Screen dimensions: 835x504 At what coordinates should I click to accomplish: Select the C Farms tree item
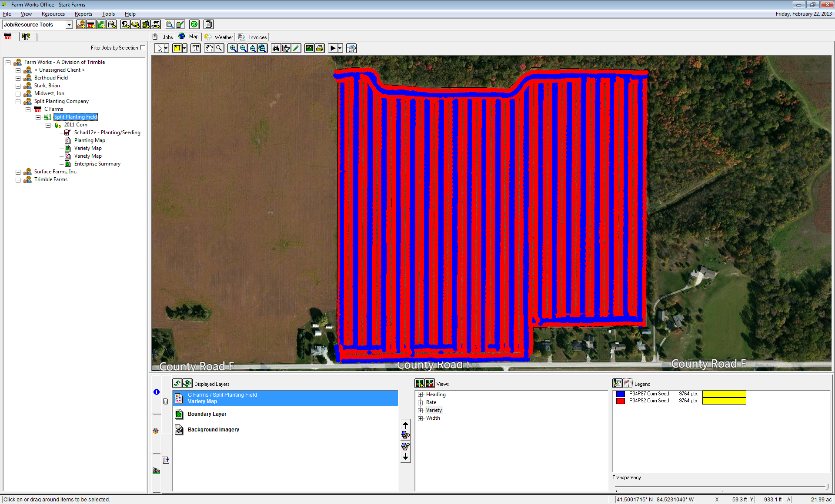click(x=53, y=109)
